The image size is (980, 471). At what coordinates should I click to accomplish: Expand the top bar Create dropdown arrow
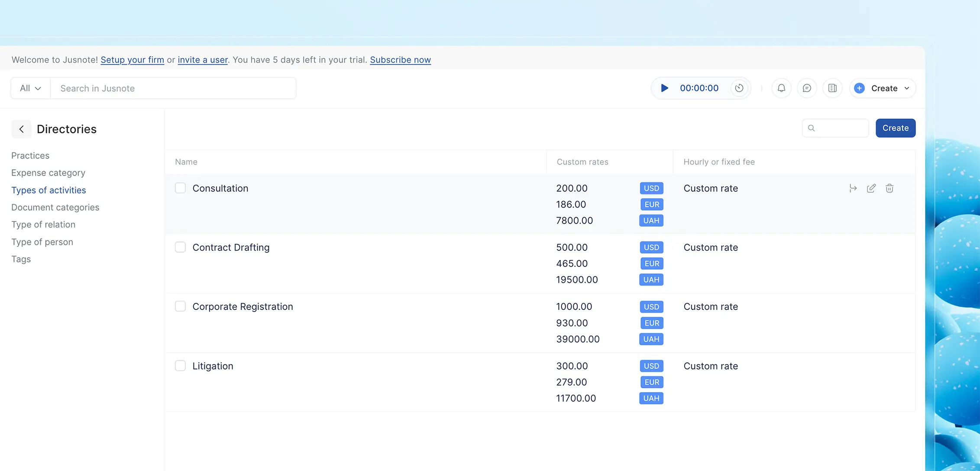[x=907, y=88]
